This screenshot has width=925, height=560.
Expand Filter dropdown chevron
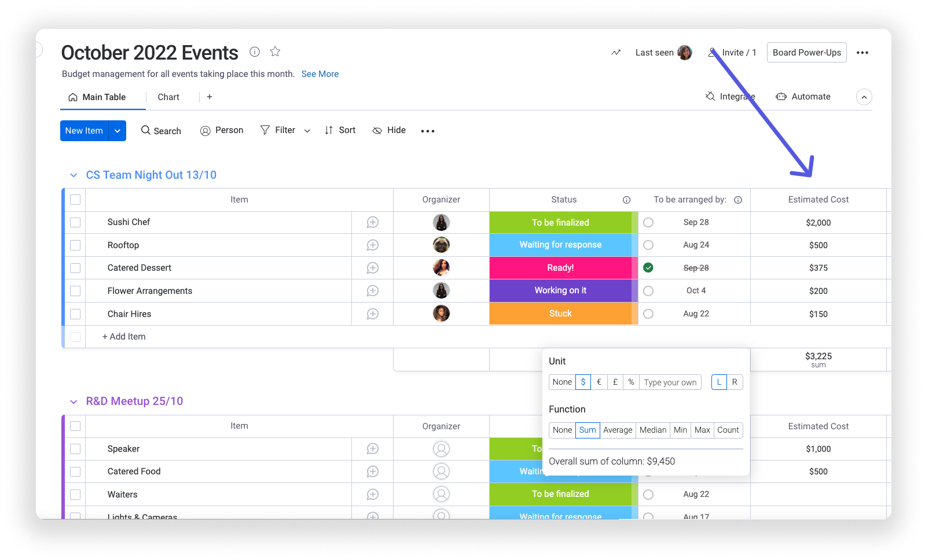click(307, 131)
